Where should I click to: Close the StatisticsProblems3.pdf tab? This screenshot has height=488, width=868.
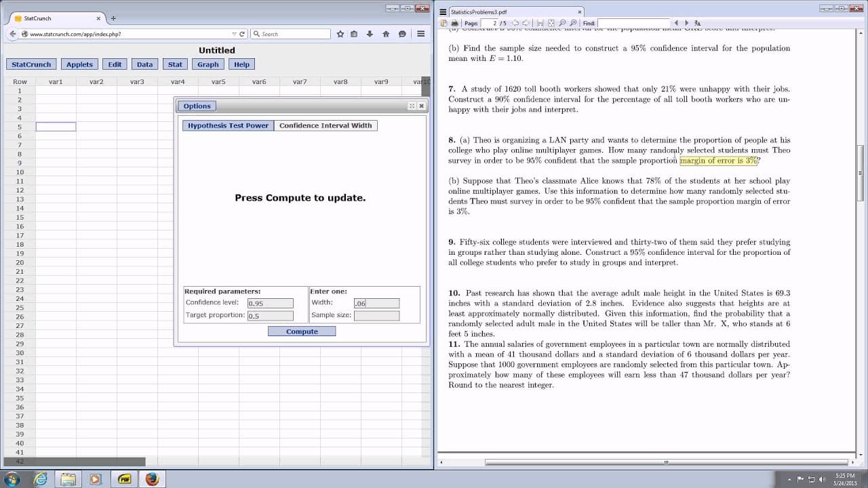[580, 12]
